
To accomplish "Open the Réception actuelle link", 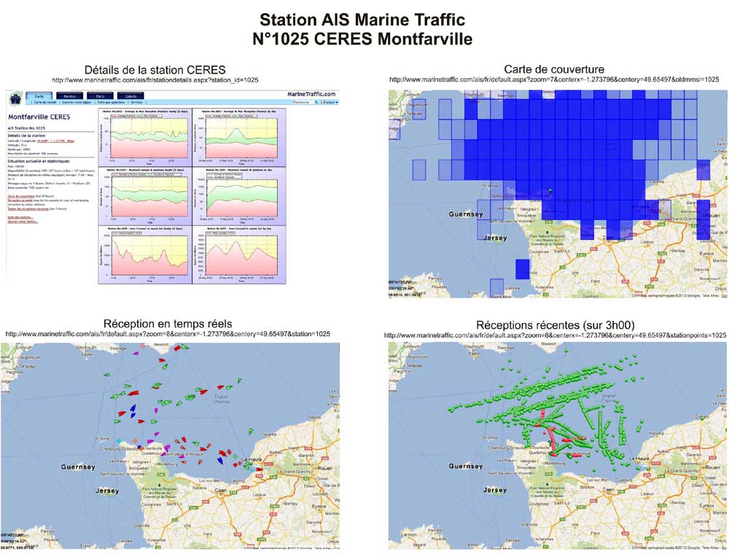I will tap(20, 201).
